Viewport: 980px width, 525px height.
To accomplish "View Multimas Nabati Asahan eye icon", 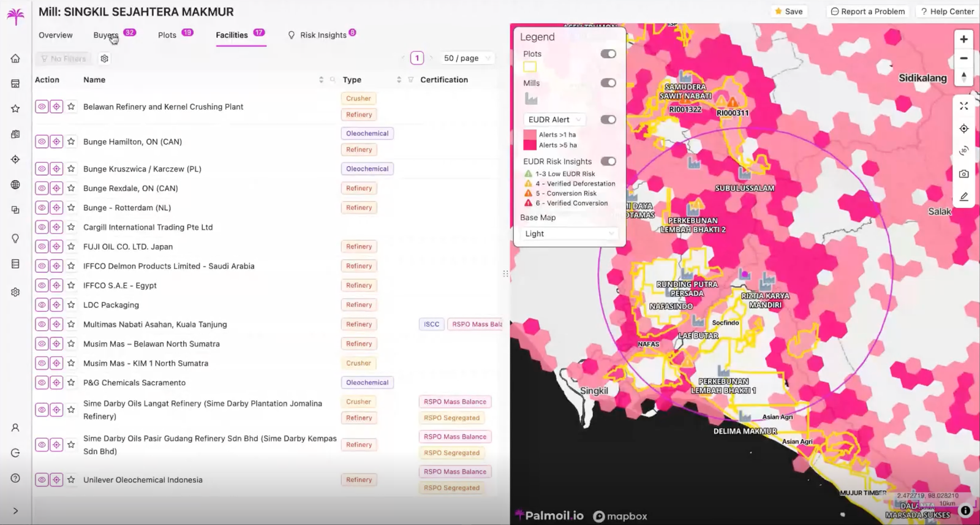I will pyautogui.click(x=42, y=324).
